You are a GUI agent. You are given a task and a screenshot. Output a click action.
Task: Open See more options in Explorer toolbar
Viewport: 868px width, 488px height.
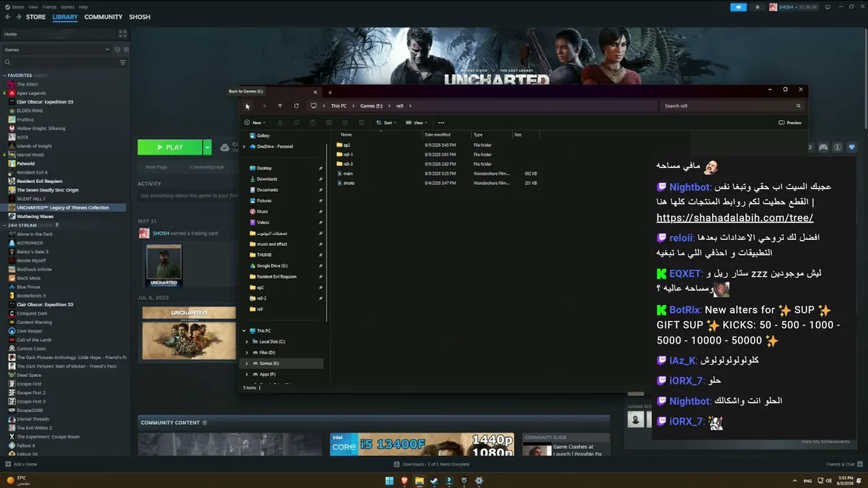[441, 123]
